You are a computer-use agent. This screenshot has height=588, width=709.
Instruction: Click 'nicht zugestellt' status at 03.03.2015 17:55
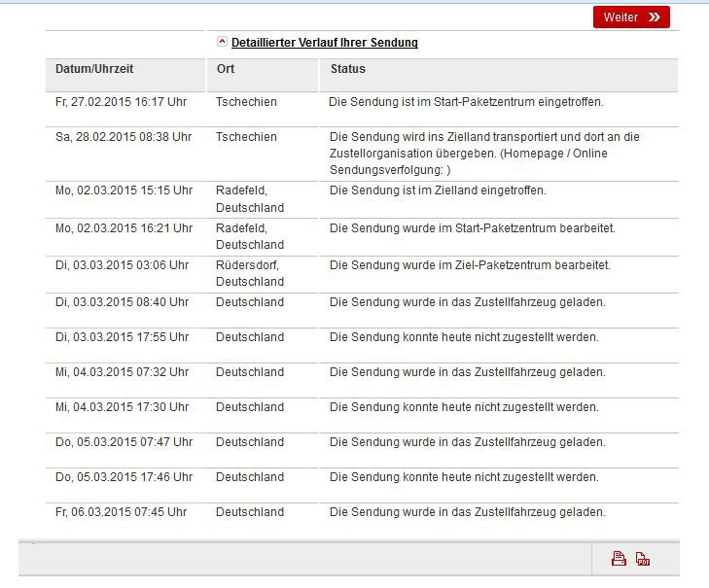pos(464,336)
